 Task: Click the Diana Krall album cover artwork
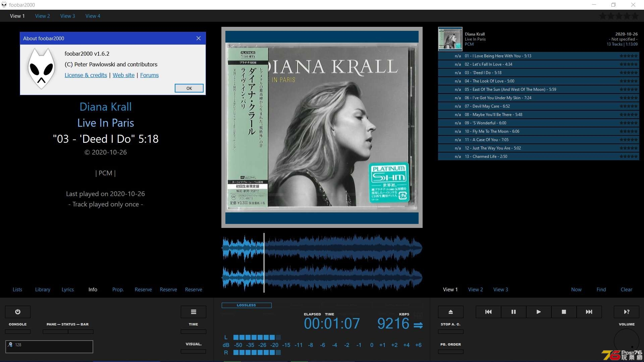(322, 127)
